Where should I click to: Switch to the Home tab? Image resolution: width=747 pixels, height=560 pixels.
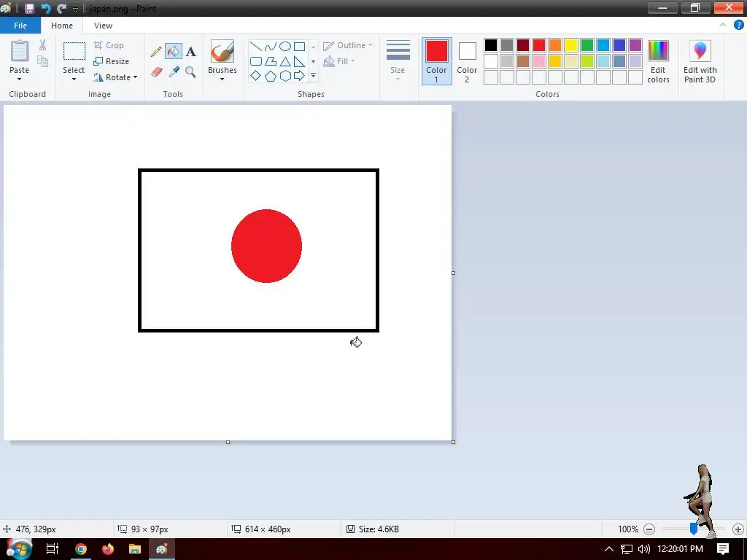(x=62, y=26)
